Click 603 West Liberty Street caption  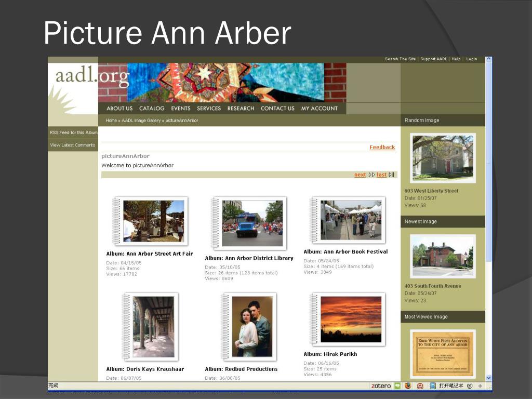[x=431, y=191]
